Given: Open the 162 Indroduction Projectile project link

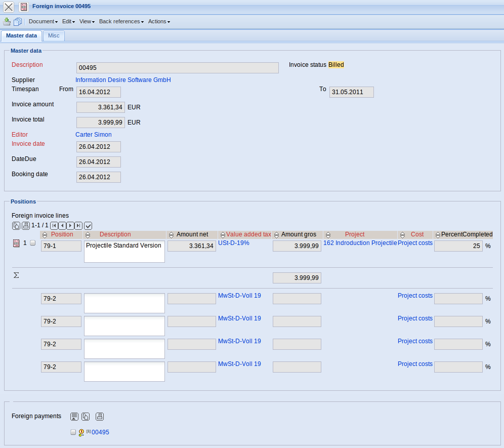Looking at the screenshot, I should tap(360, 243).
